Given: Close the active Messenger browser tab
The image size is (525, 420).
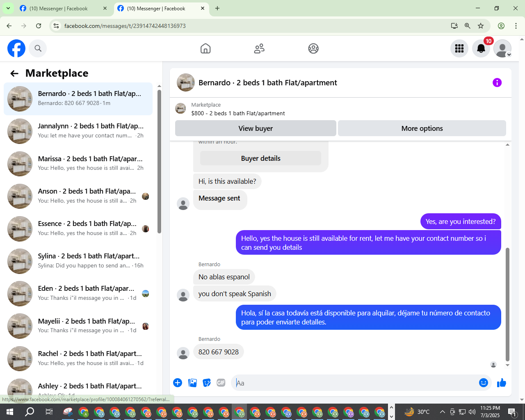Looking at the screenshot, I should pyautogui.click(x=203, y=8).
